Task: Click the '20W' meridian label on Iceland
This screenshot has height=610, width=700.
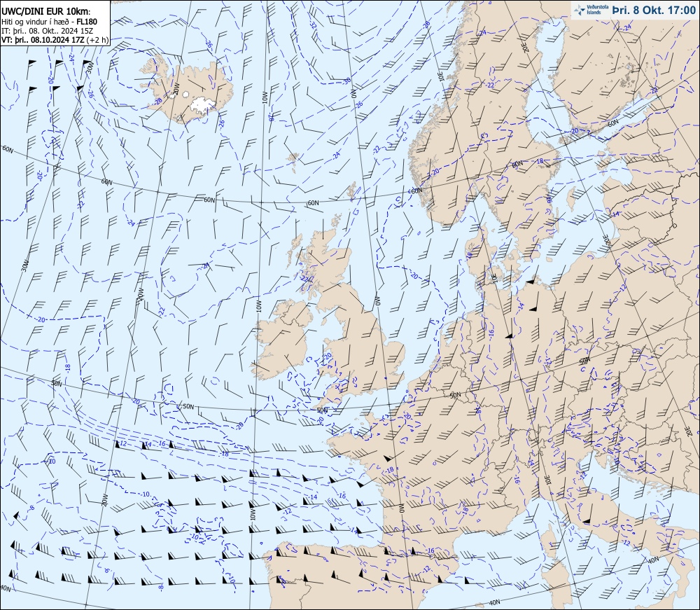Action: [x=176, y=88]
